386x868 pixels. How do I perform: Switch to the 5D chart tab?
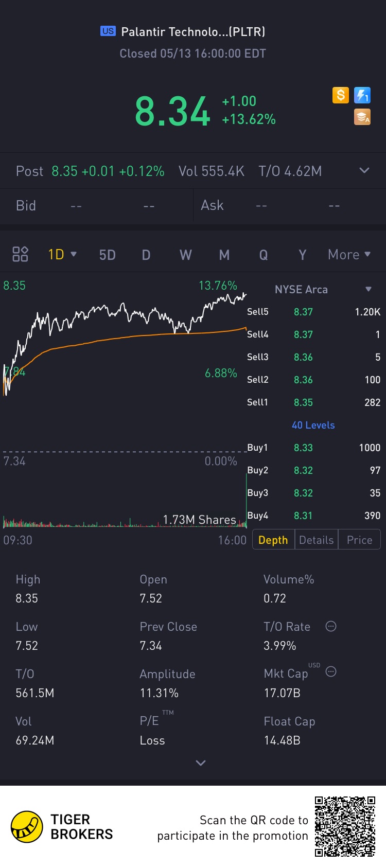tap(107, 255)
